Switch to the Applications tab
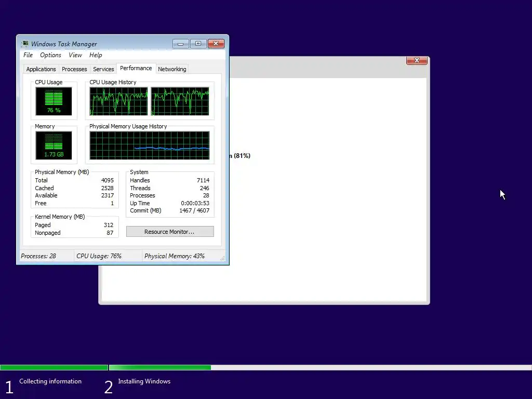 point(41,69)
